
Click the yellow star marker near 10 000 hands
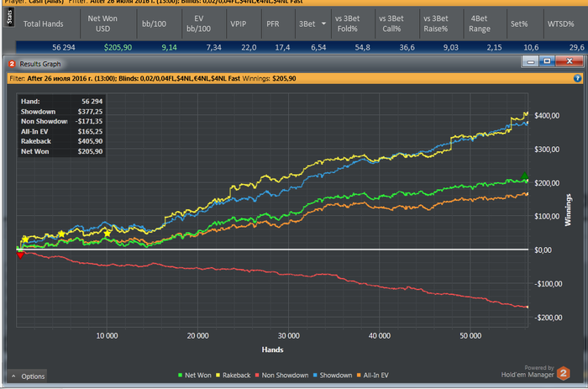[x=107, y=234]
